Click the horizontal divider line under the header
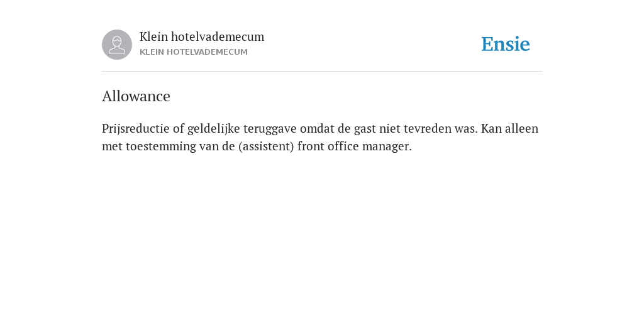 (x=322, y=72)
